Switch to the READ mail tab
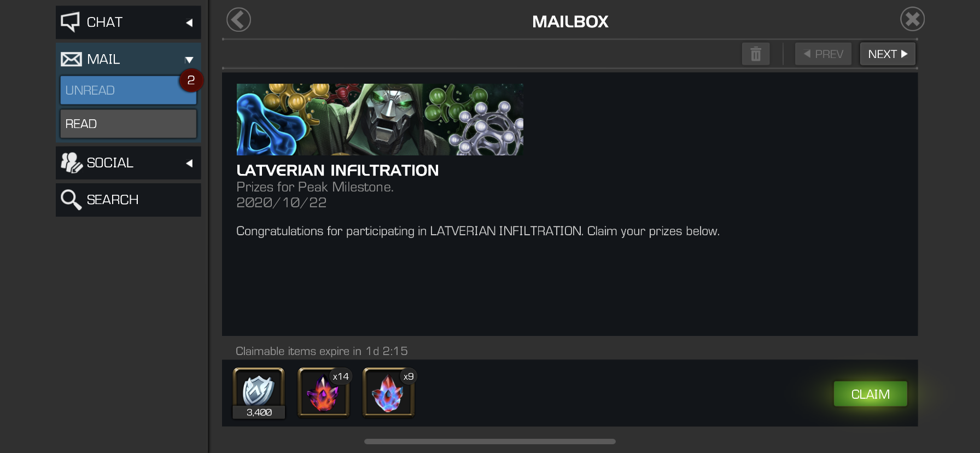Screen dimensions: 980x453 (x=128, y=124)
